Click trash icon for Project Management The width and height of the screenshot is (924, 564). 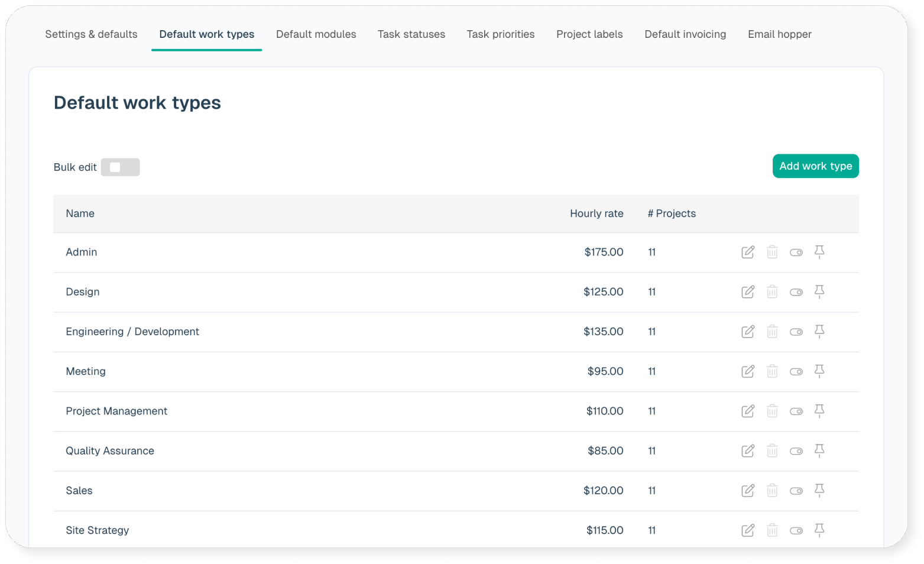tap(772, 411)
